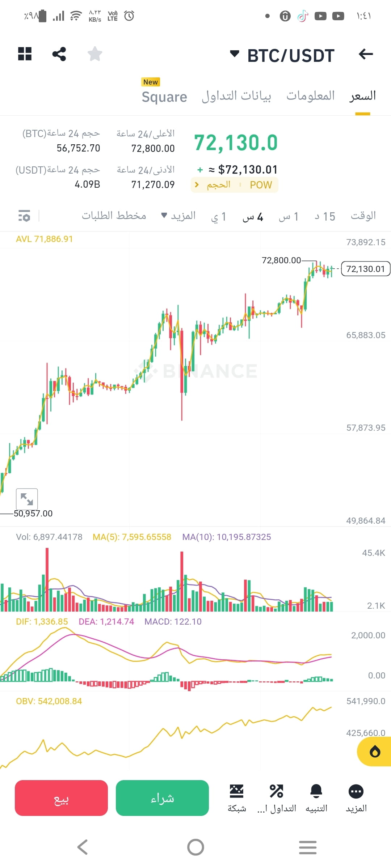The height and width of the screenshot is (868, 391).
Task: Tap the green شراء buy button
Action: coord(162,798)
